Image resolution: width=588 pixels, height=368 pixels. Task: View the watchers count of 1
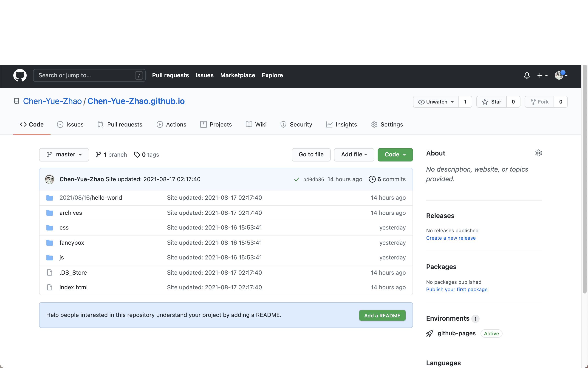pyautogui.click(x=465, y=102)
